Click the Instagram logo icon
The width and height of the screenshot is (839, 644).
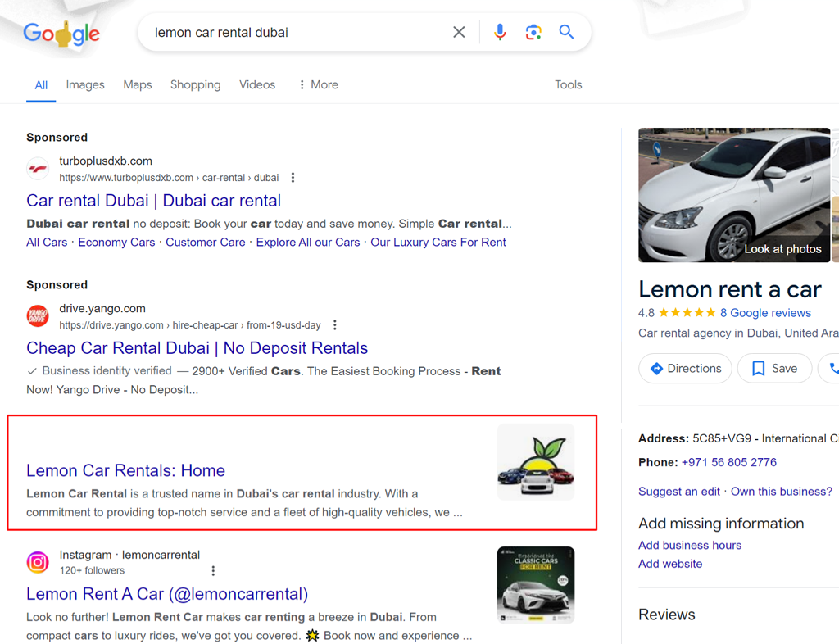point(38,562)
